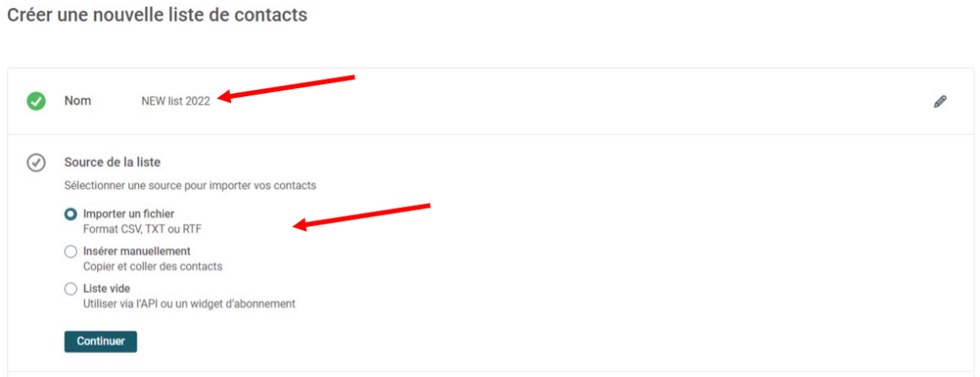Click the Créer une nouvelle liste de contacts title

(x=157, y=15)
